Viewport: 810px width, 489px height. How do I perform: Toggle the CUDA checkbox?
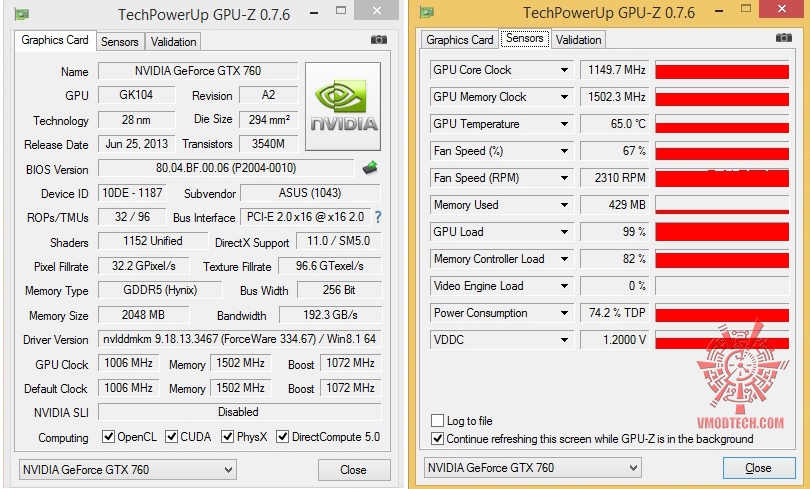click(172, 437)
